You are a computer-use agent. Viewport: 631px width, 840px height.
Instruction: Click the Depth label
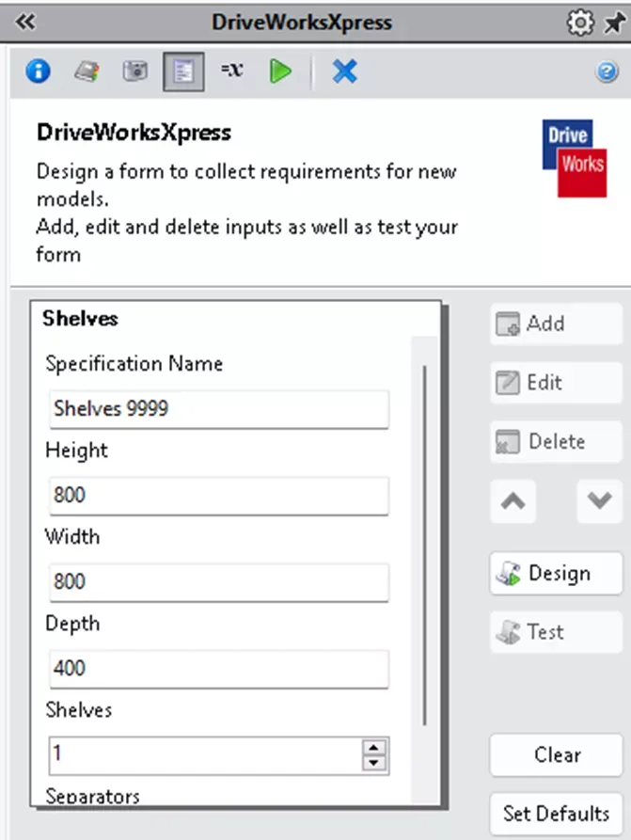[72, 624]
